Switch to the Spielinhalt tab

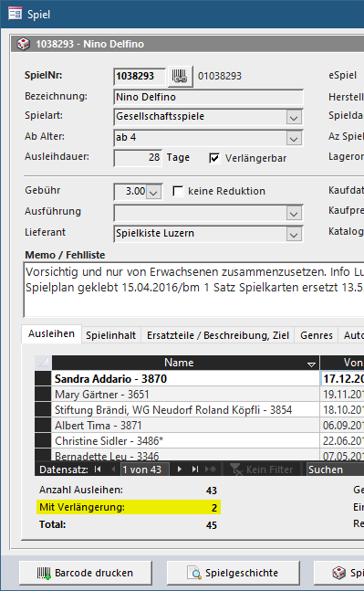110,335
